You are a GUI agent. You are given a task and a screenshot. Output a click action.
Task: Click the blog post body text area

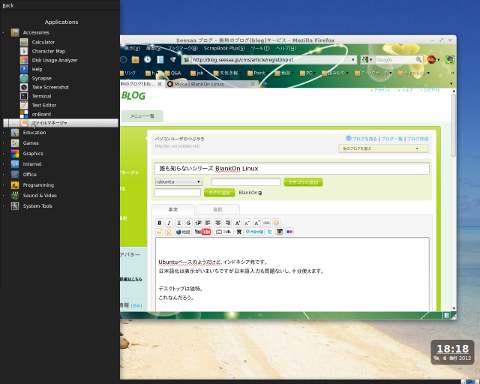click(x=292, y=274)
